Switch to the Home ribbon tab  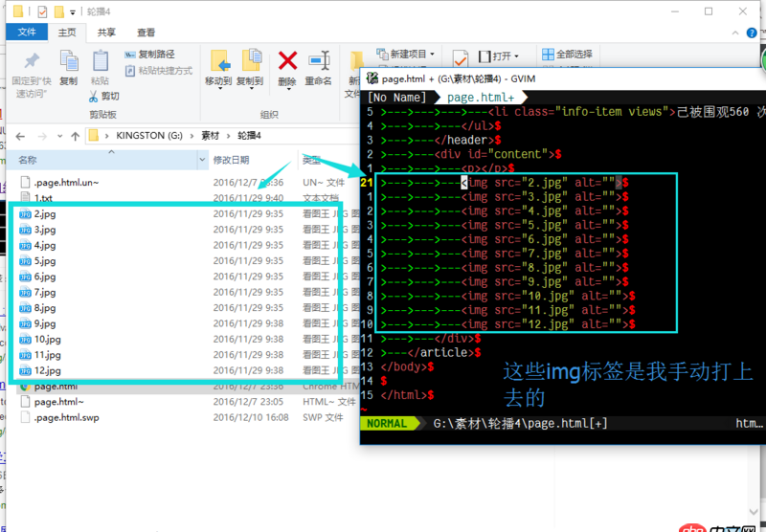67,33
